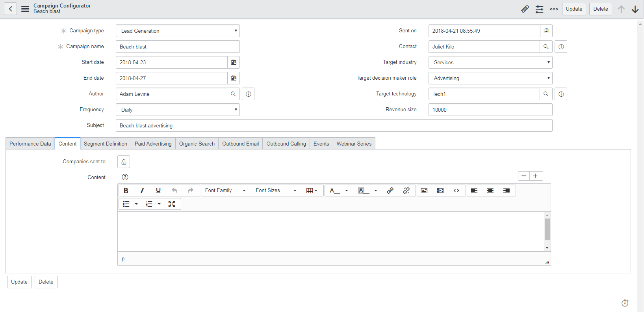Click the bottom Delete button
Screen dimensions: 644x312
(x=46, y=282)
